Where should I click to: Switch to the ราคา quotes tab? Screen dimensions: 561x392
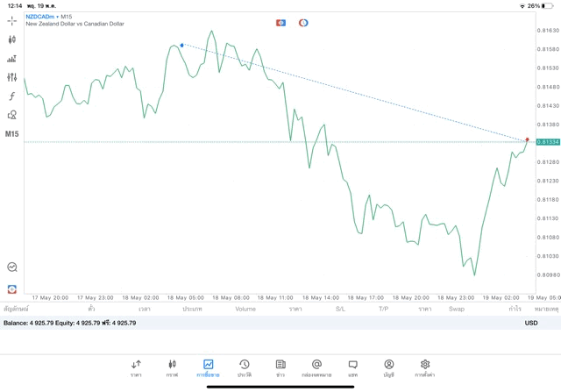[x=136, y=367]
